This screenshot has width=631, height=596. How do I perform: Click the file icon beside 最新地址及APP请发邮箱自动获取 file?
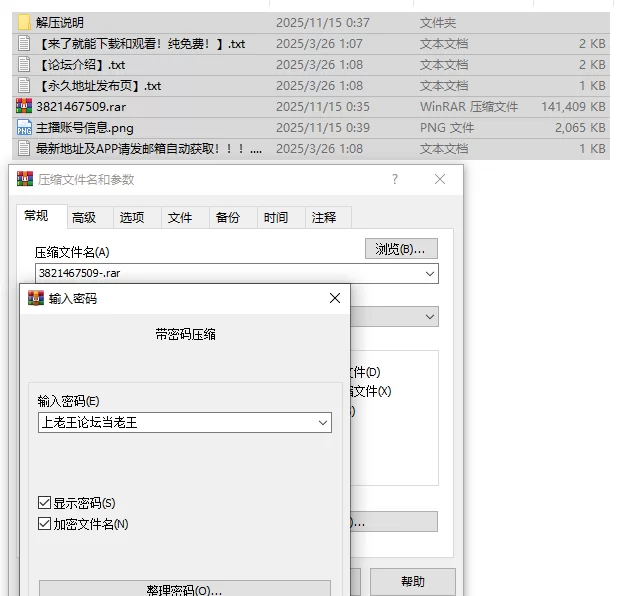coord(24,148)
